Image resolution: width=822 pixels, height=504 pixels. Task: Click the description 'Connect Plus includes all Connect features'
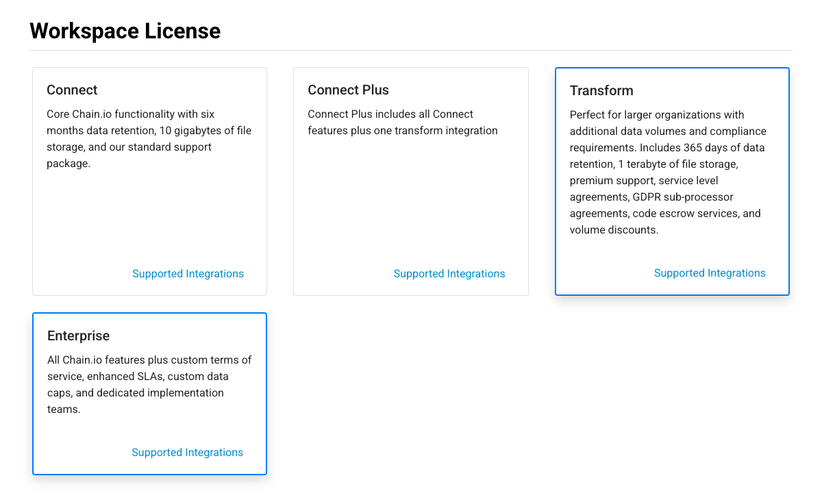click(x=403, y=123)
